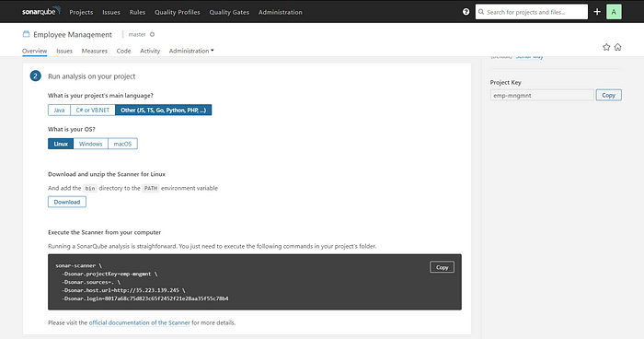Choose Windows as your OS
This screenshot has width=644, height=339.
click(x=91, y=144)
